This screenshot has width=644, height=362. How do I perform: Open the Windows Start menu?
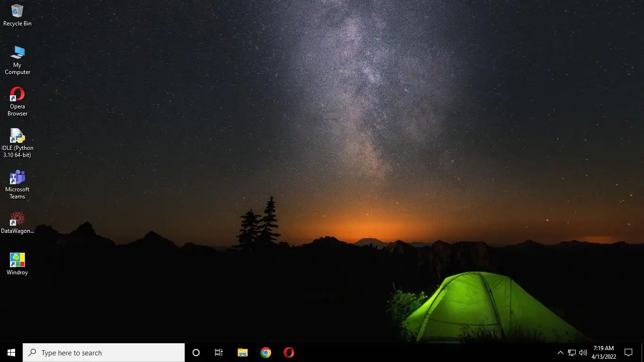pos(11,353)
